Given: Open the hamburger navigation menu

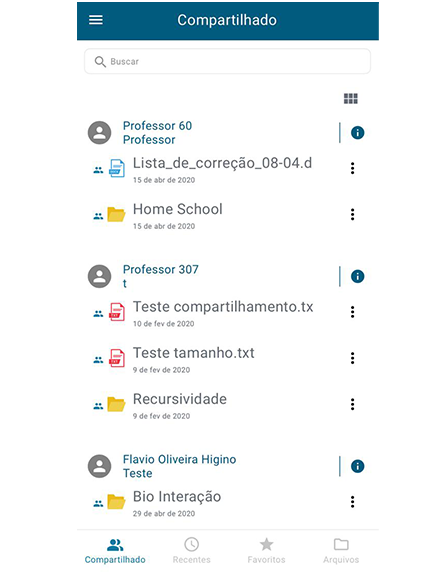Looking at the screenshot, I should tap(96, 20).
